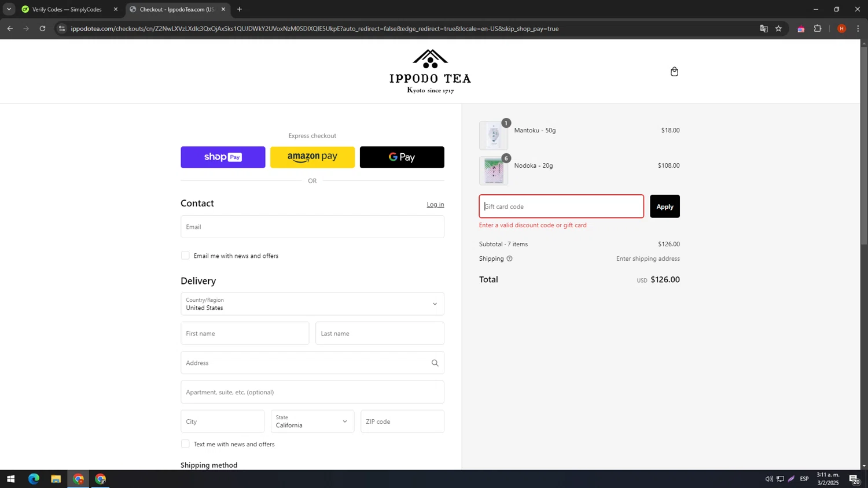
Task: Click the shipping info question mark icon
Action: pos(509,258)
